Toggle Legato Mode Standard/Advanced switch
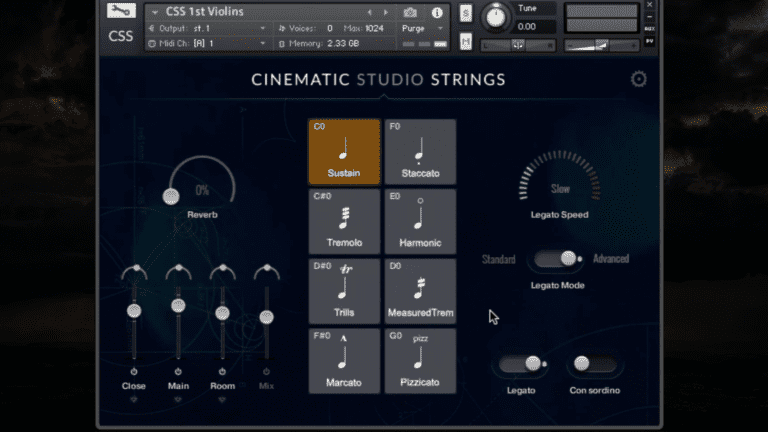 [557, 259]
